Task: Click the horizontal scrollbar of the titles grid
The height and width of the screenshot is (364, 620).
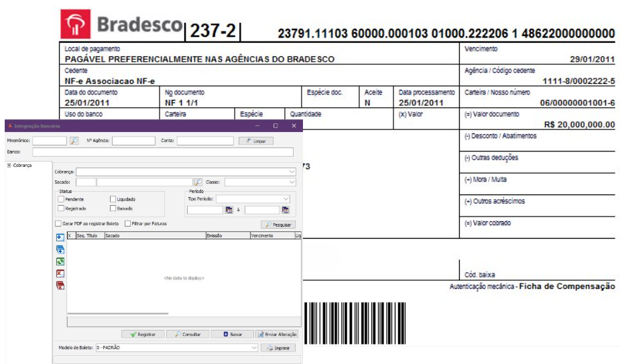Action: click(118, 313)
